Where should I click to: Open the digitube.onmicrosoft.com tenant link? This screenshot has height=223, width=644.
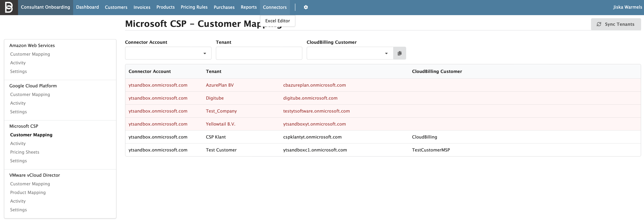tap(310, 98)
